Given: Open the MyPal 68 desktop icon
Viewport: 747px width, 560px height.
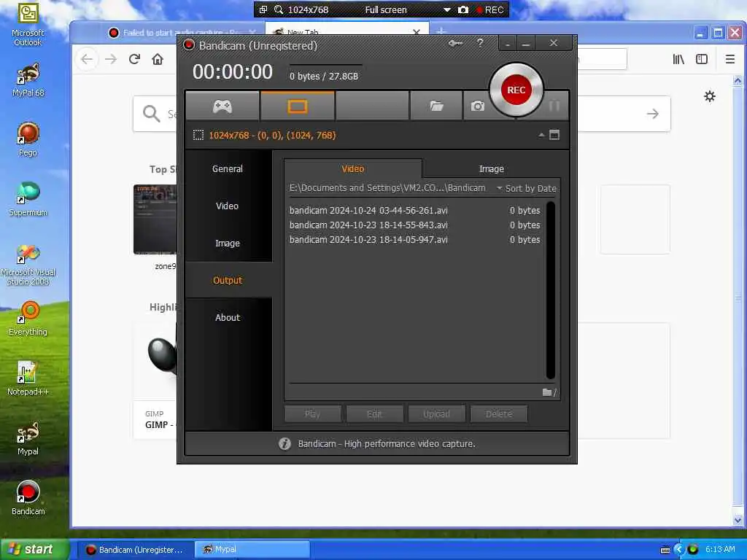Looking at the screenshot, I should (x=28, y=80).
